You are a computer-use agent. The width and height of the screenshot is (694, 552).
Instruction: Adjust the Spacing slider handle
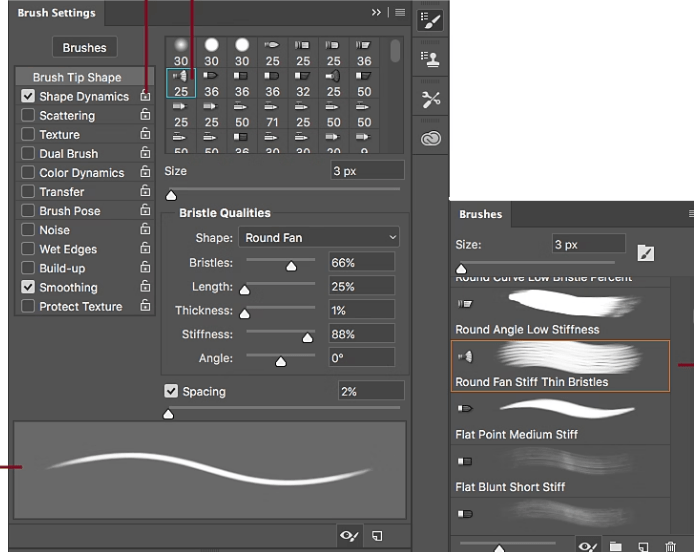168,414
